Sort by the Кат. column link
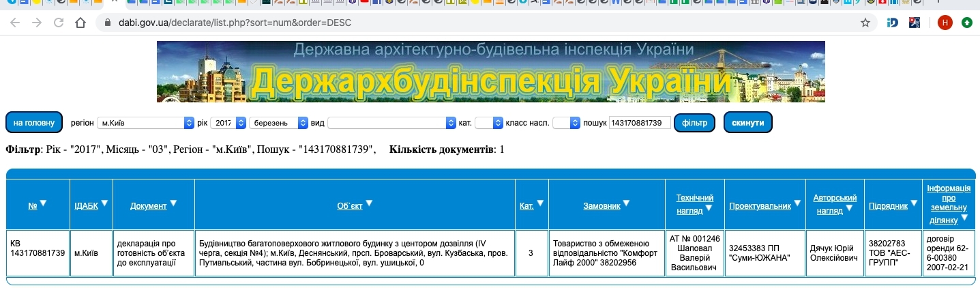Viewport: 980px width, 288px height. point(526,205)
